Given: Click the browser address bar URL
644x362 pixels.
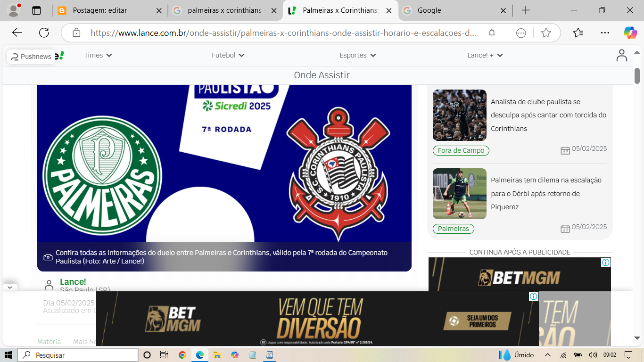Looking at the screenshot, I should tap(284, 33).
